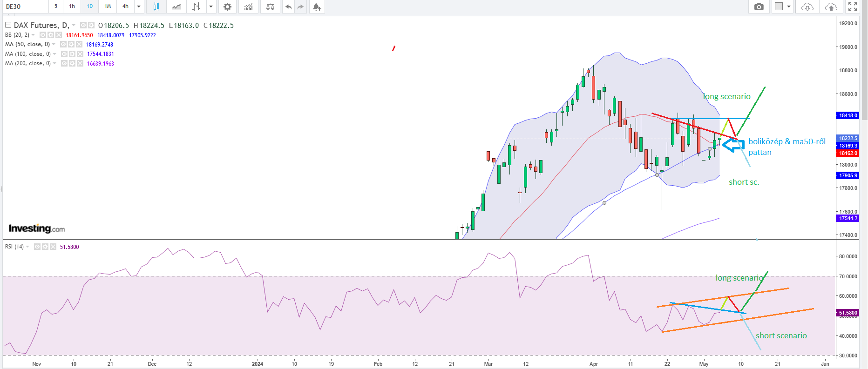Screen dimensions: 868x369
Task: Remove the MA (100, close, 0) indicator
Action: click(80, 54)
